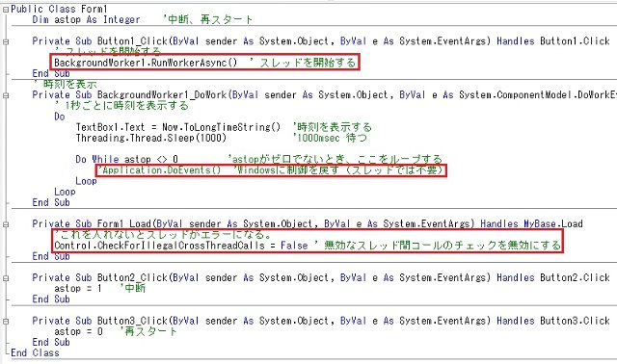Viewport: 617px width, 364px height.
Task: Click the '再スタート' comment after astop = 0
Action: pyautogui.click(x=148, y=331)
